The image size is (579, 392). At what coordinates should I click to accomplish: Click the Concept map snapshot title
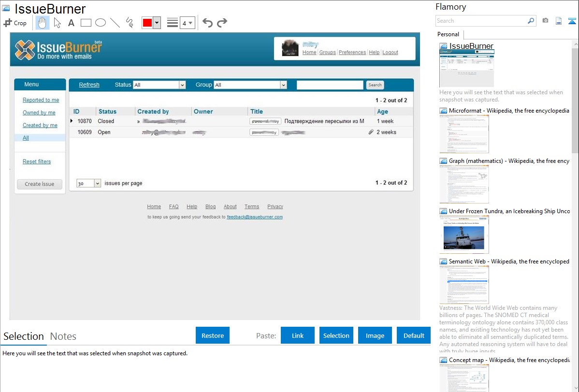pos(509,360)
